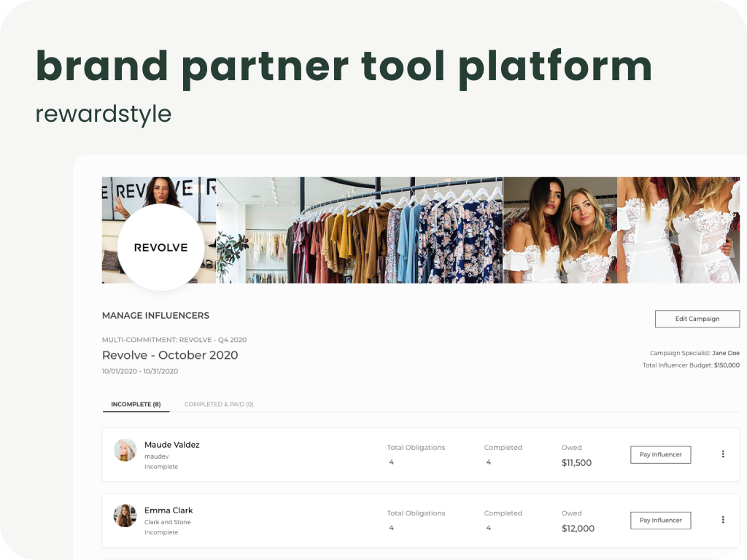The image size is (747, 560).
Task: Switch to the Incomplete (8) tab
Action: (x=136, y=404)
